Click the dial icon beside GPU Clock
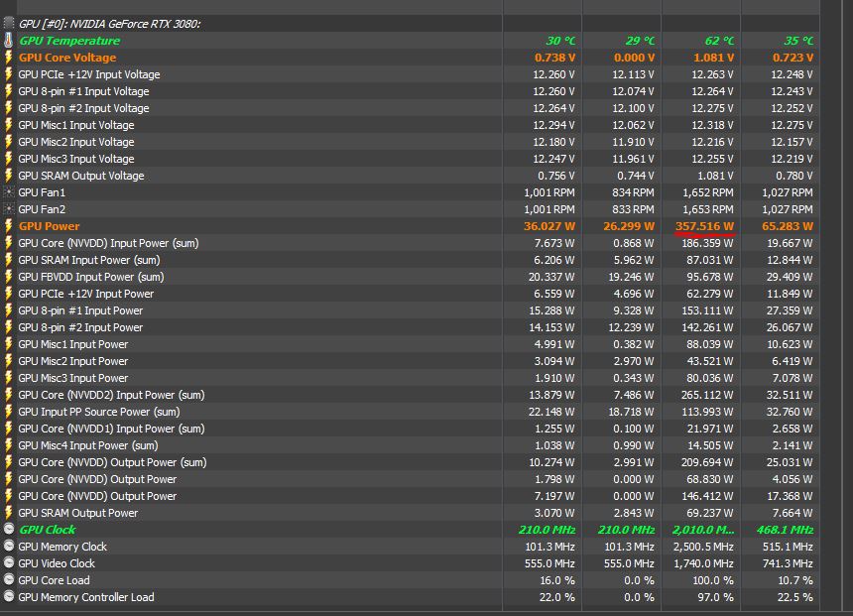Viewport: 853px width, 616px height. click(9, 530)
